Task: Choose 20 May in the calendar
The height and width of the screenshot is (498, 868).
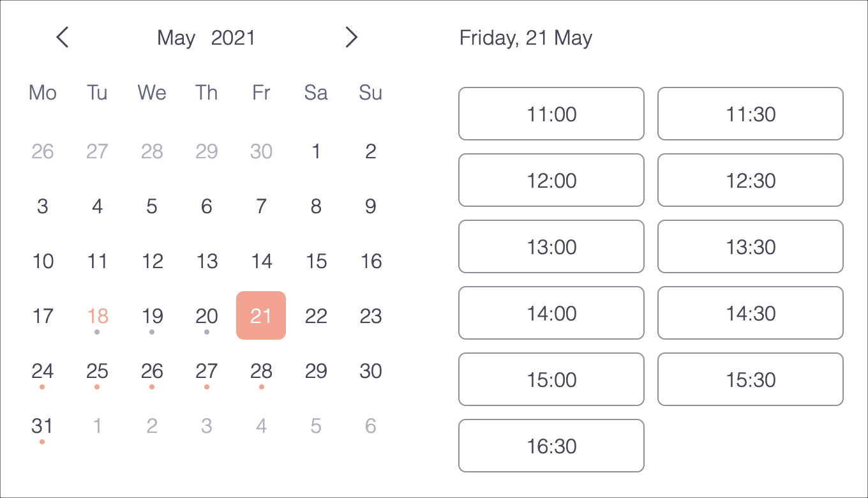Action: coord(207,316)
